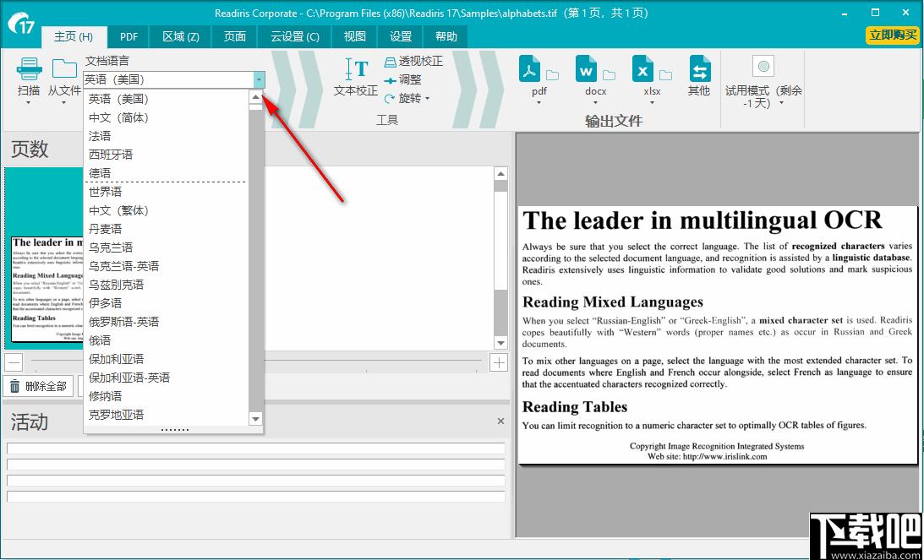Choose the xlsx output file icon

click(642, 69)
